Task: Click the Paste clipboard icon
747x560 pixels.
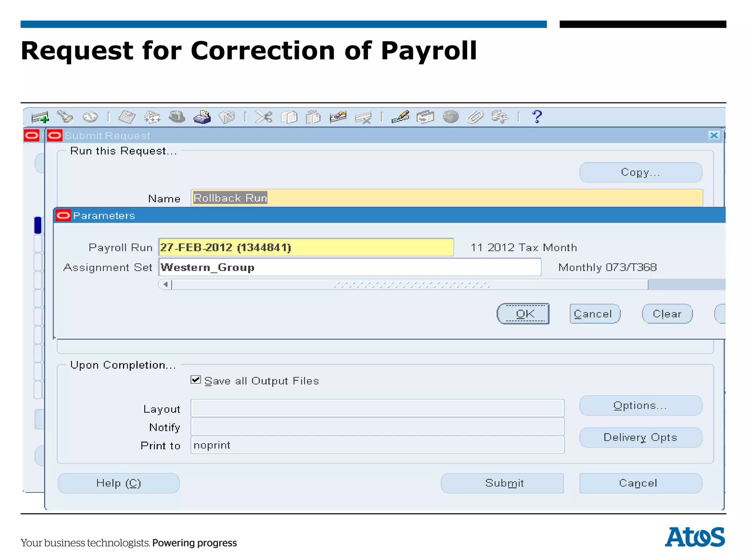Action: tap(313, 117)
